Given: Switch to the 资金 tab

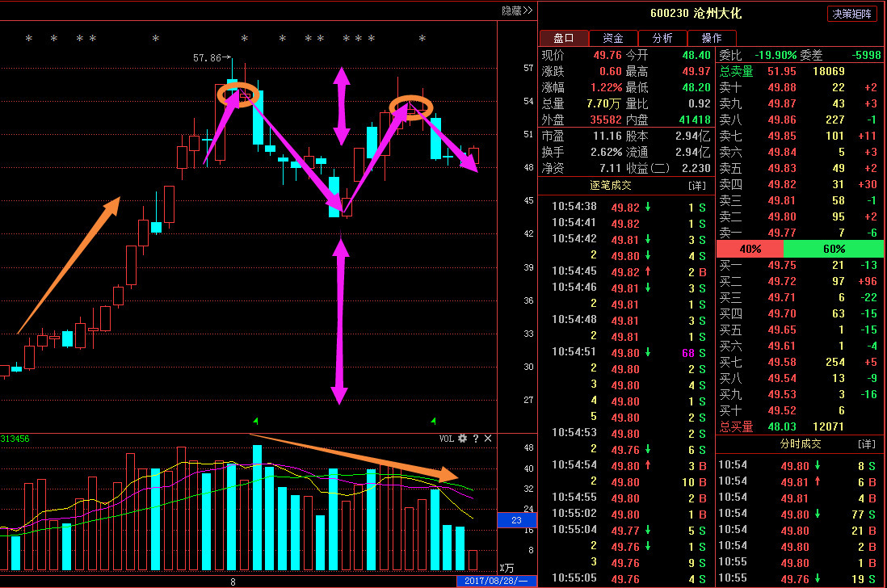Looking at the screenshot, I should [613, 38].
